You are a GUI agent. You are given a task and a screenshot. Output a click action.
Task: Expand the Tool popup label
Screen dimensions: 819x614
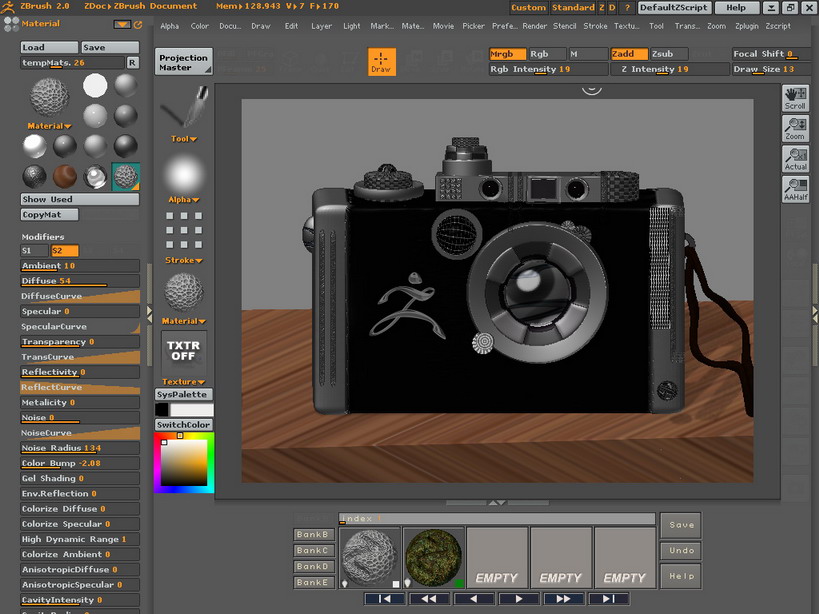tap(184, 139)
